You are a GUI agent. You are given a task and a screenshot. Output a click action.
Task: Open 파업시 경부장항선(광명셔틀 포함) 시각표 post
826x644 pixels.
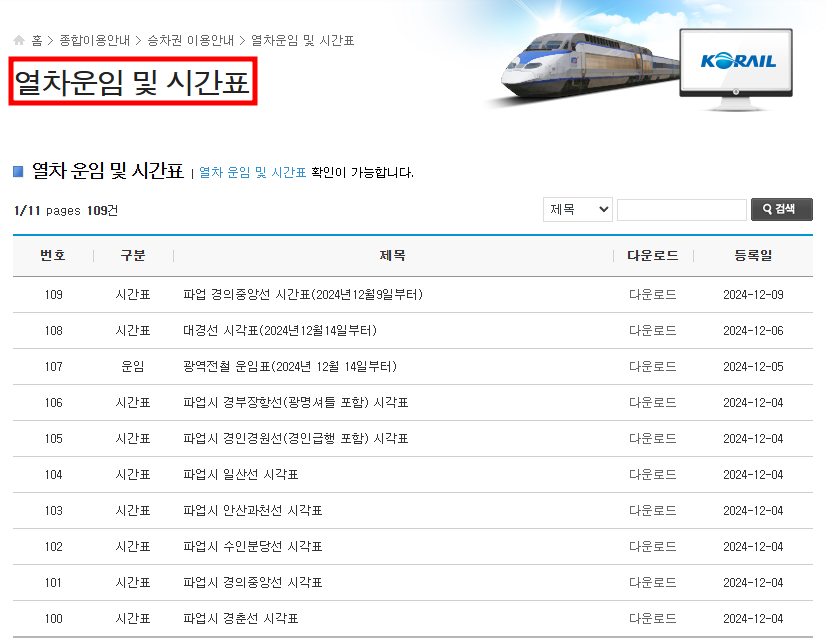tap(296, 403)
